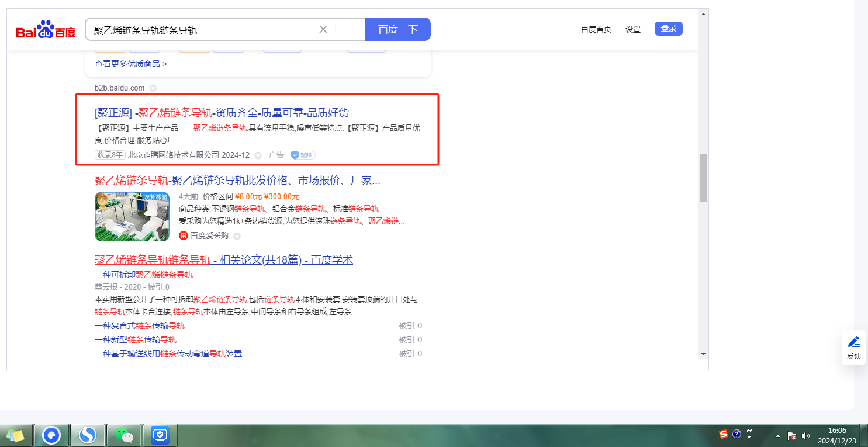Click the 百度爱采购 source icon
868x447 pixels.
[184, 235]
